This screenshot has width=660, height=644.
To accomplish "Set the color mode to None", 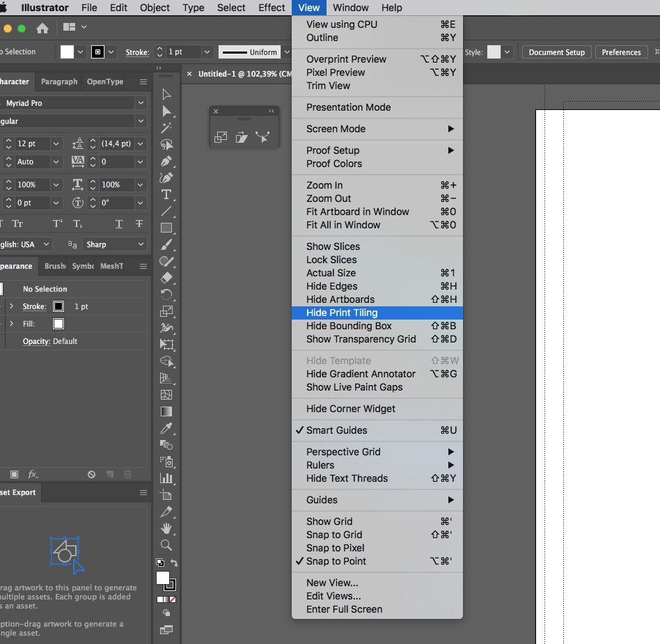I will pyautogui.click(x=173, y=599).
